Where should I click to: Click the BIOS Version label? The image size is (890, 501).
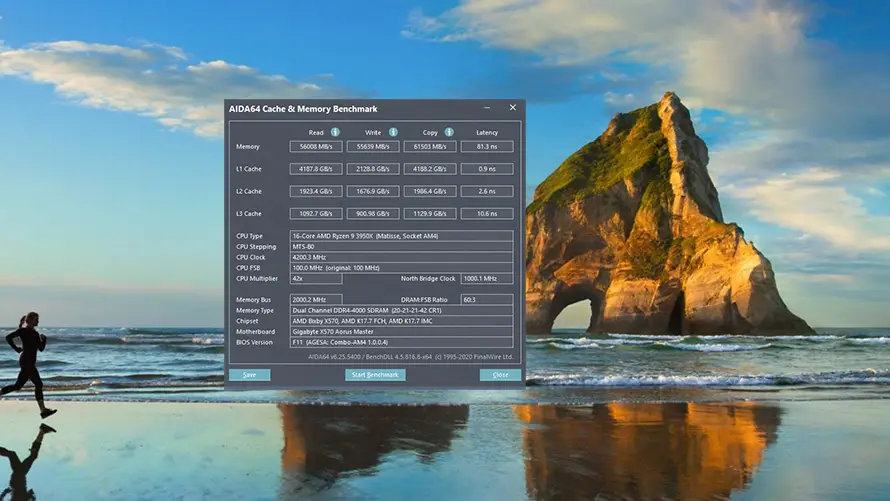click(x=254, y=343)
